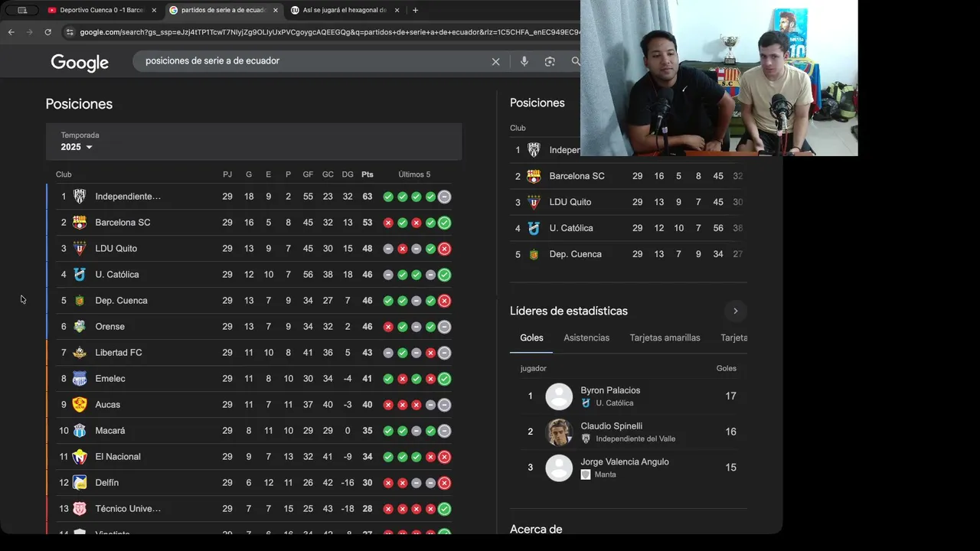The height and width of the screenshot is (551, 980).
Task: Open Jorge Valencia Angulo player entry
Action: 629,468
